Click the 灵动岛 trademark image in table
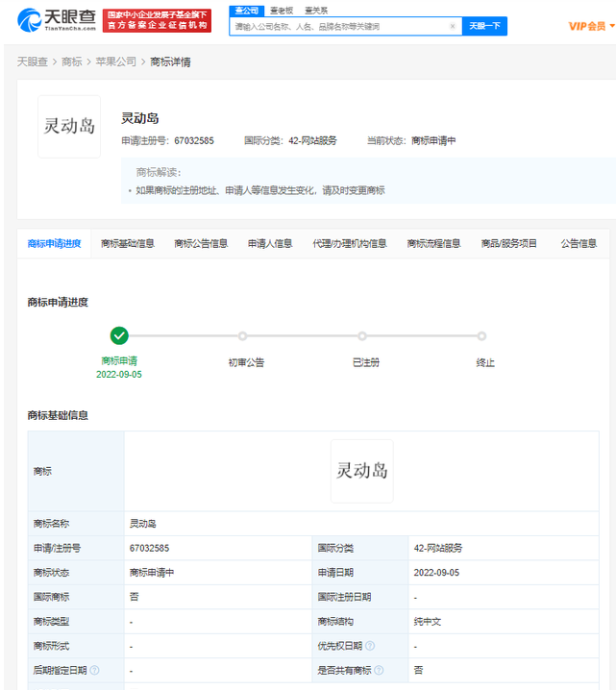Screen dimensions: 616x690 [362, 471]
